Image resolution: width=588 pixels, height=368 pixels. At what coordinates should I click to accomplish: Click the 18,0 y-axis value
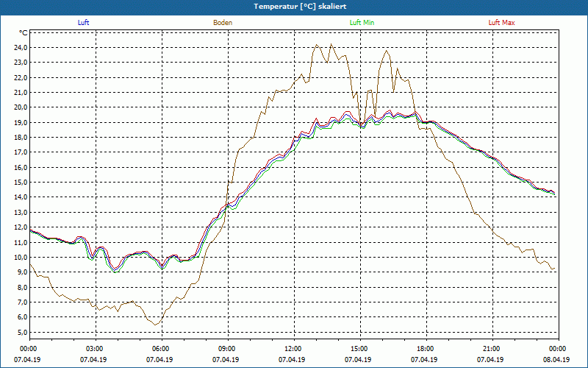21,138
